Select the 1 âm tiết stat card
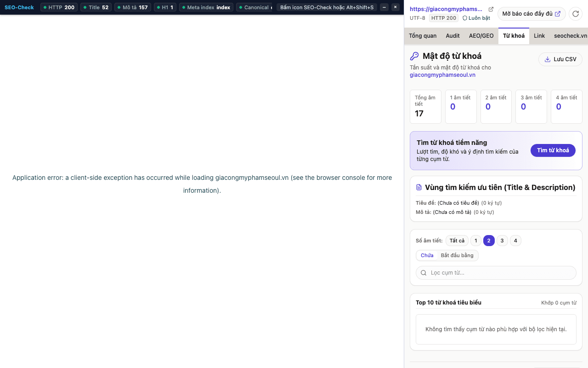 click(x=461, y=107)
